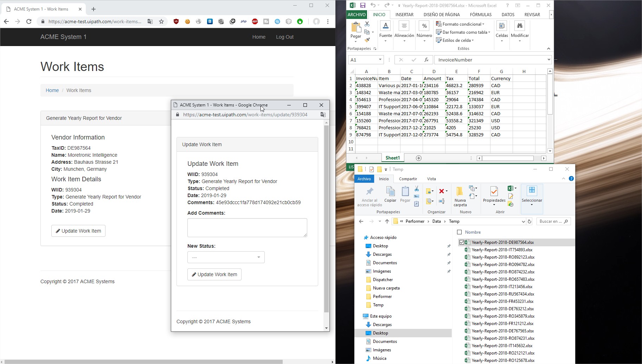Click the Propiedades icon in Explorer ribbon
The image size is (642, 364).
[x=494, y=192]
